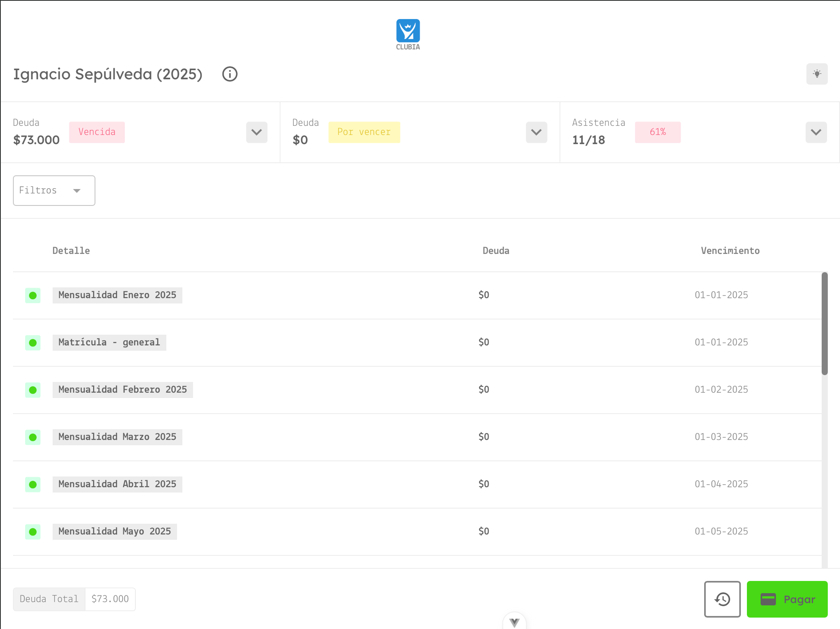Click the bottom center down-arrow handle

514,622
